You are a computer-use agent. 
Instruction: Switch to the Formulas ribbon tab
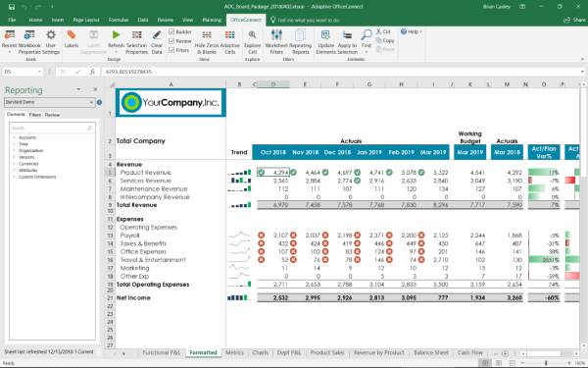(119, 20)
